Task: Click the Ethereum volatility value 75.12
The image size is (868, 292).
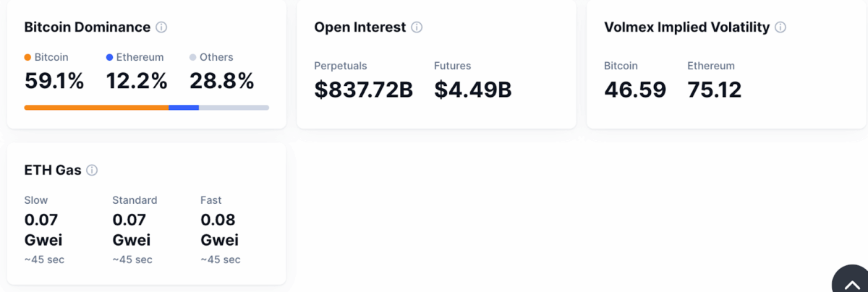Action: click(x=714, y=90)
